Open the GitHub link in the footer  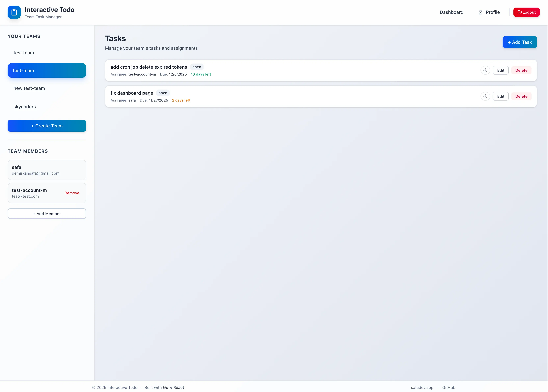pyautogui.click(x=449, y=387)
